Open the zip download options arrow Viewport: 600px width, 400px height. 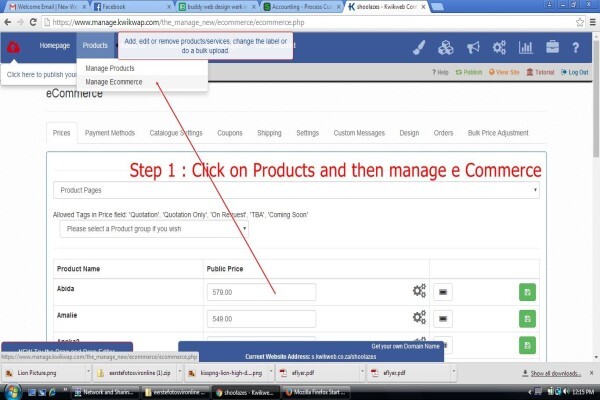click(179, 372)
